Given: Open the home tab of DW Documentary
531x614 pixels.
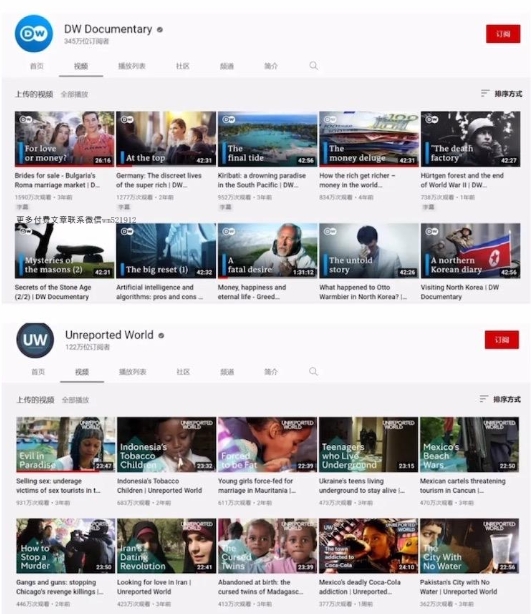Looking at the screenshot, I should coord(37,66).
